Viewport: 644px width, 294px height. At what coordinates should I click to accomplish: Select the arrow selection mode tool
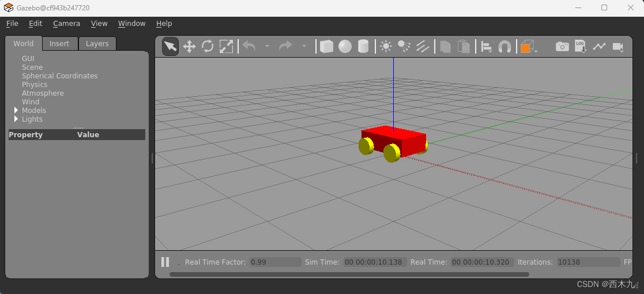(x=171, y=46)
